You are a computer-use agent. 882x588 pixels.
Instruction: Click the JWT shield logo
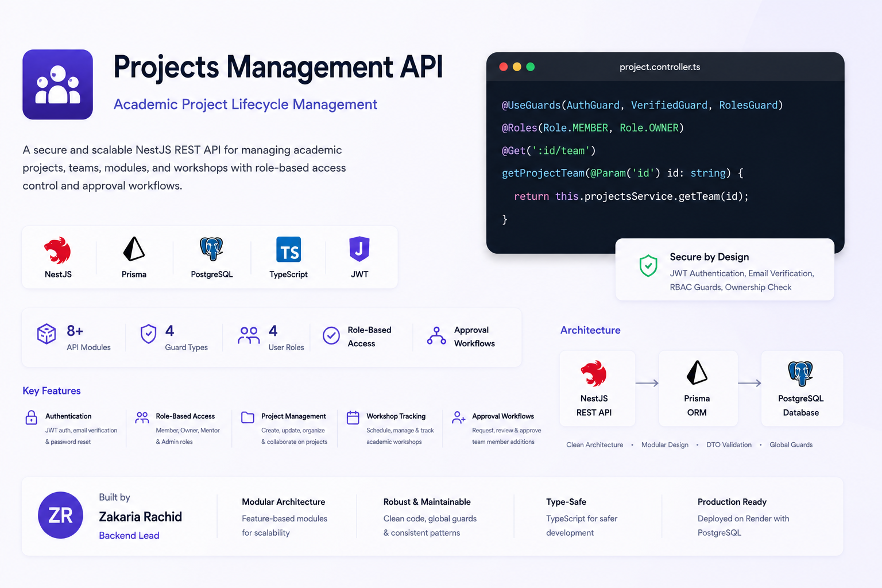359,249
